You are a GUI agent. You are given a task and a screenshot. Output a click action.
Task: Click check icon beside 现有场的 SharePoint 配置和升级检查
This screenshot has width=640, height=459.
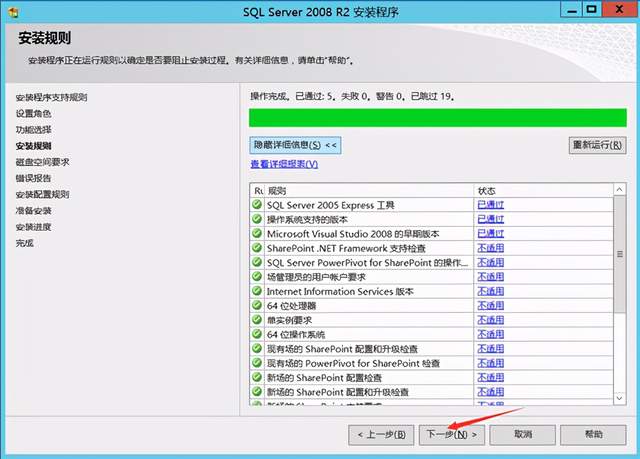pos(257,348)
